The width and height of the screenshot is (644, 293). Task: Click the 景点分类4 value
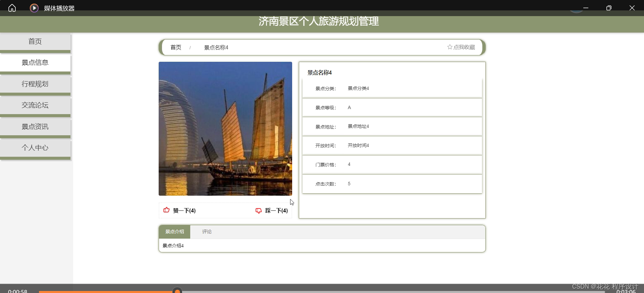(358, 88)
